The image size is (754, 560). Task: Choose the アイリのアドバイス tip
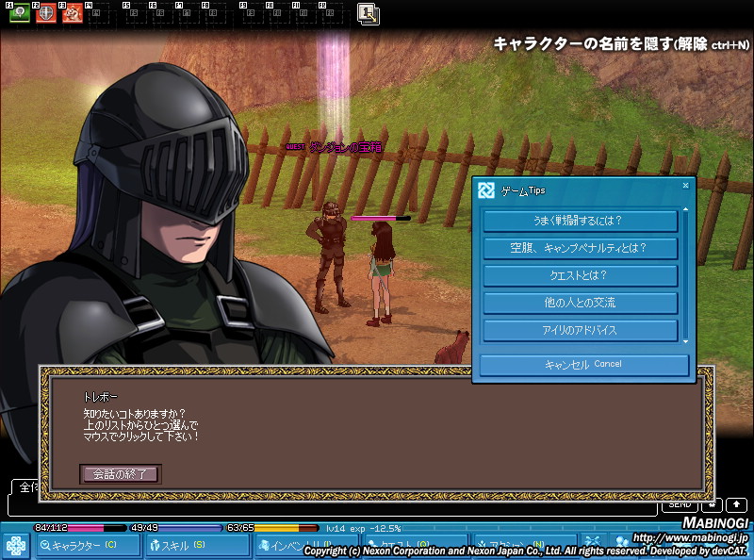click(x=581, y=331)
